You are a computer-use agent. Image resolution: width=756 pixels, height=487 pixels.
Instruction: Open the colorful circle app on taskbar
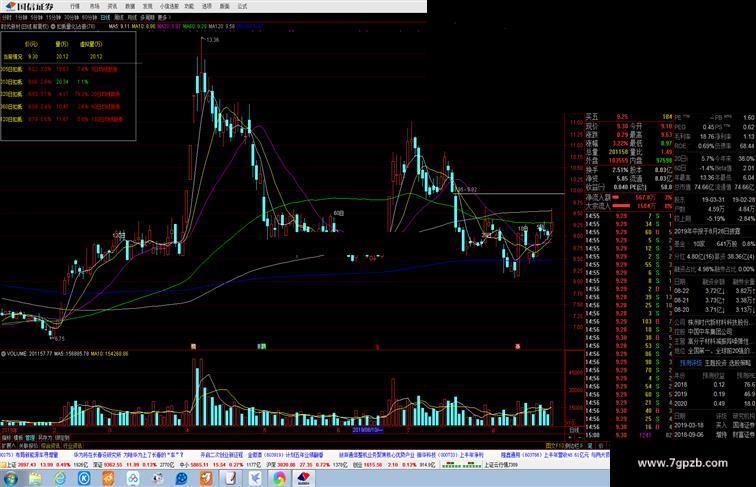pos(279,478)
